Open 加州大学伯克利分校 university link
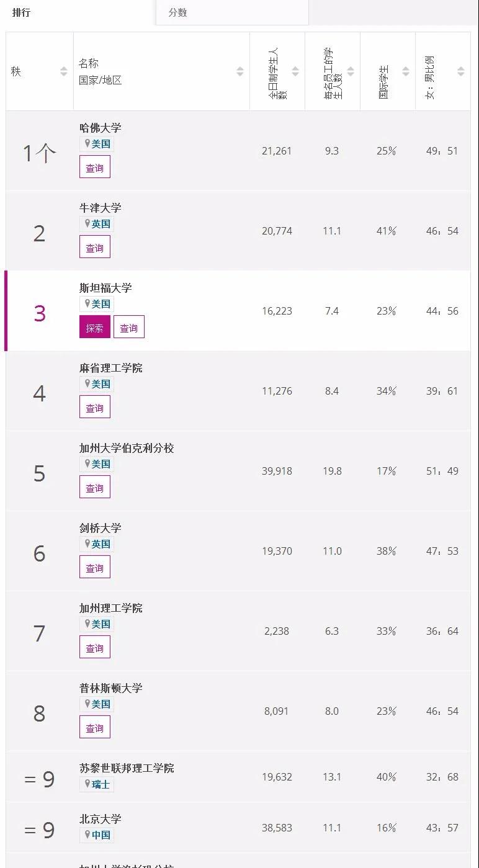 coord(127,448)
